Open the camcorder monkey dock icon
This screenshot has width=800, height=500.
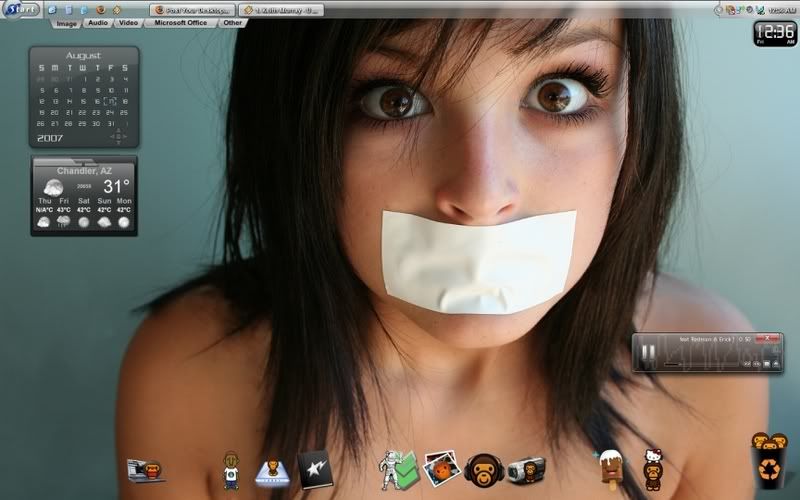(527, 469)
